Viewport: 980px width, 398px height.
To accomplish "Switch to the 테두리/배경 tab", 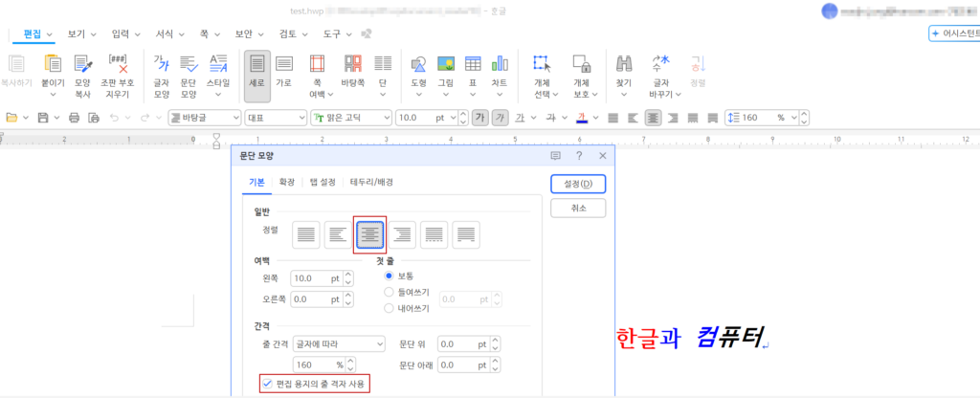I will point(371,182).
